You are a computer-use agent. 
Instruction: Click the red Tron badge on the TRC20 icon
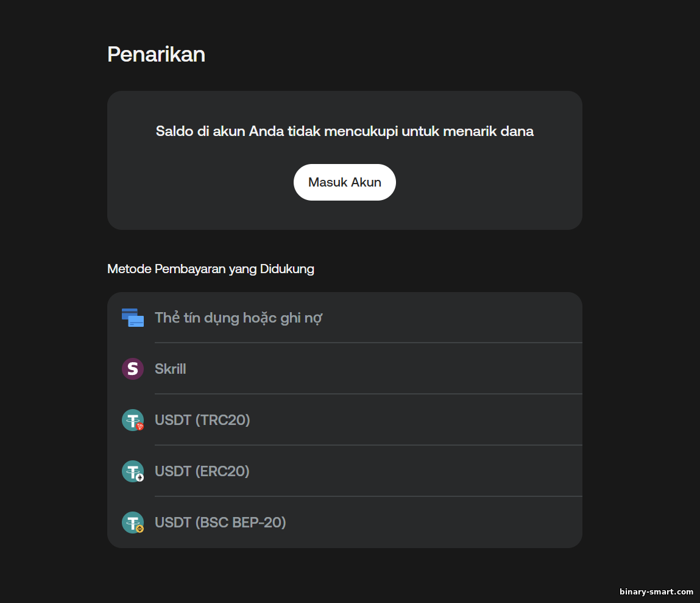140,427
